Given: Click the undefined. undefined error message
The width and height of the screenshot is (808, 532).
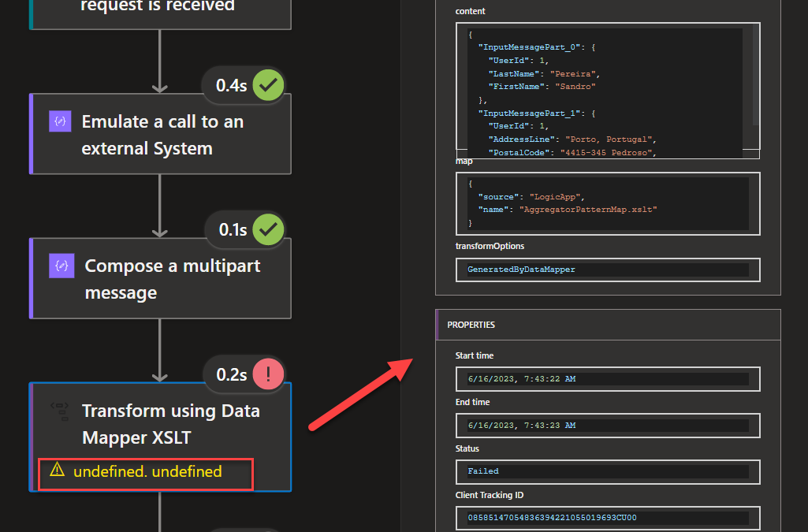Looking at the screenshot, I should [x=147, y=472].
